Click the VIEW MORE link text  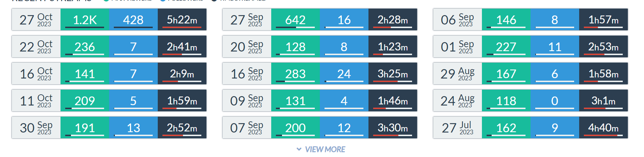pos(325,149)
